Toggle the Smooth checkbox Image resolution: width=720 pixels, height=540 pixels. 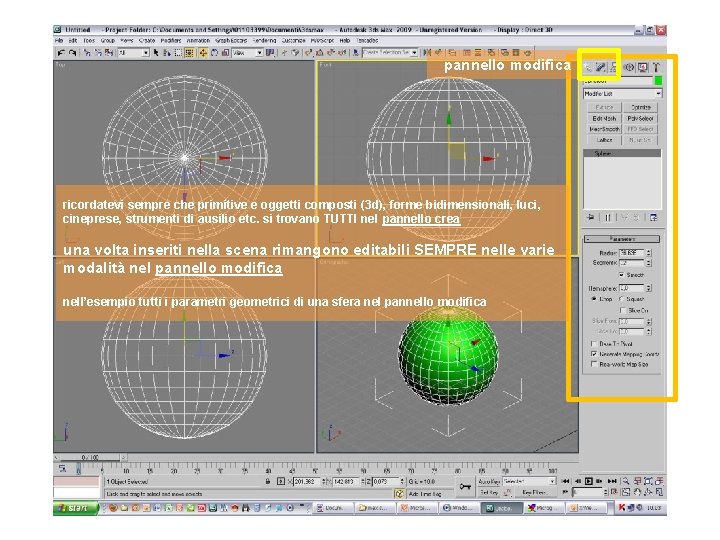pos(622,275)
